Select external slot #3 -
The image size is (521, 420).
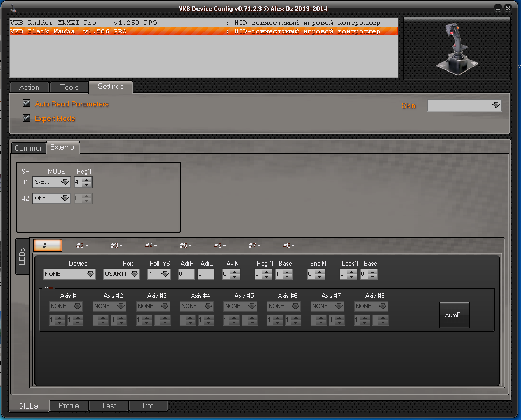click(116, 245)
